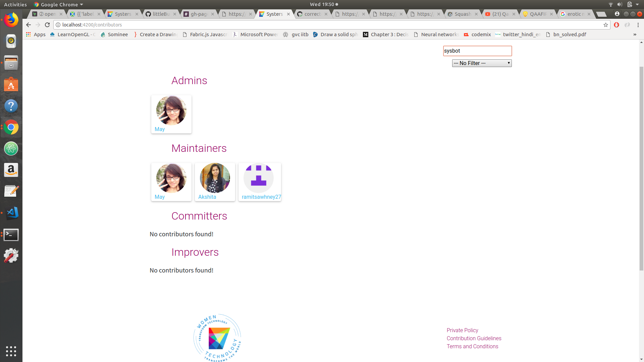Viewport: 644px width, 362px height.
Task: Reload the contributors page
Action: 47,25
